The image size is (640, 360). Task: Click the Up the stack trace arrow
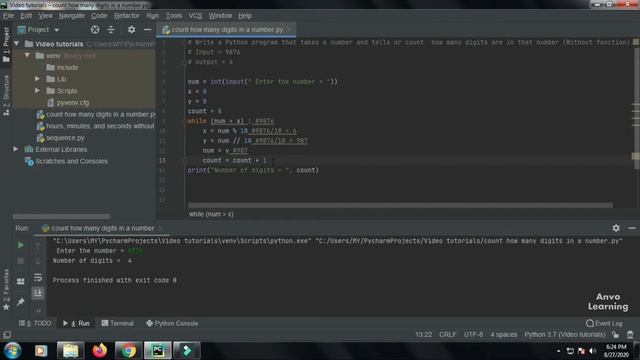click(38, 245)
